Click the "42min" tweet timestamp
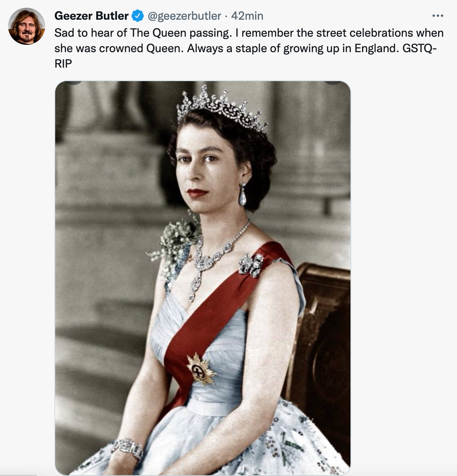Viewport: 457px width, 476px height. tap(247, 16)
